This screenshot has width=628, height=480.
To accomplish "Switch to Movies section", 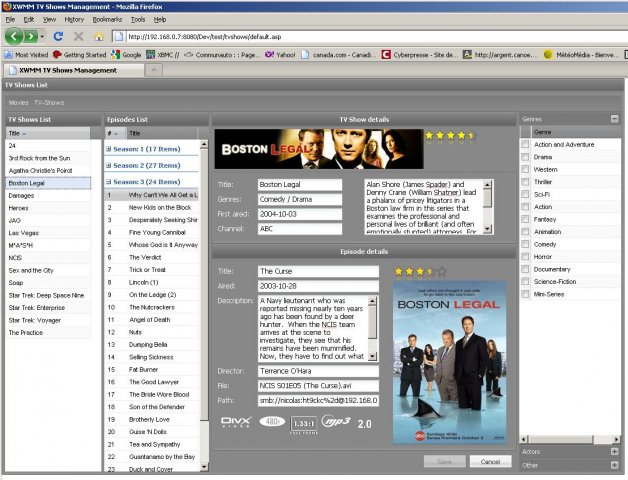I will coord(18,103).
